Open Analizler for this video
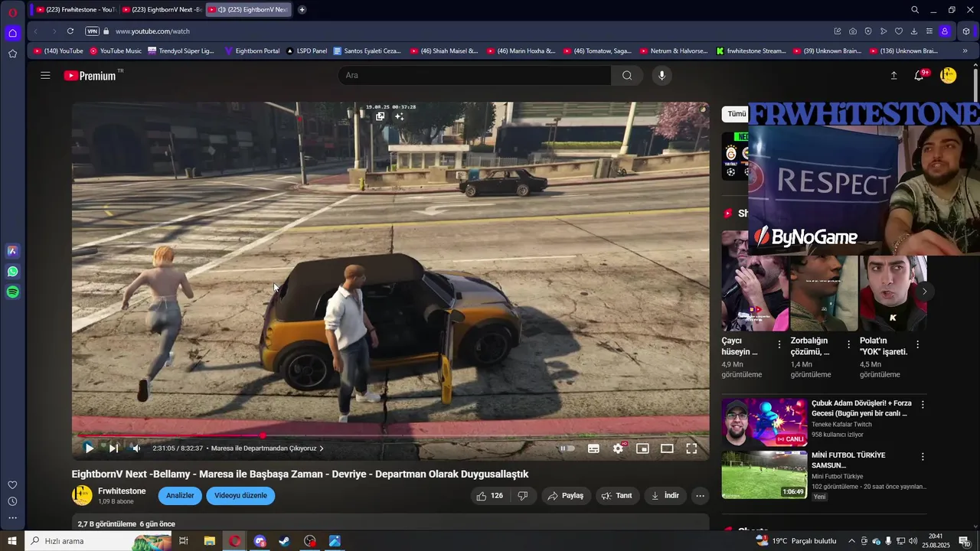The image size is (980, 551). (x=180, y=496)
